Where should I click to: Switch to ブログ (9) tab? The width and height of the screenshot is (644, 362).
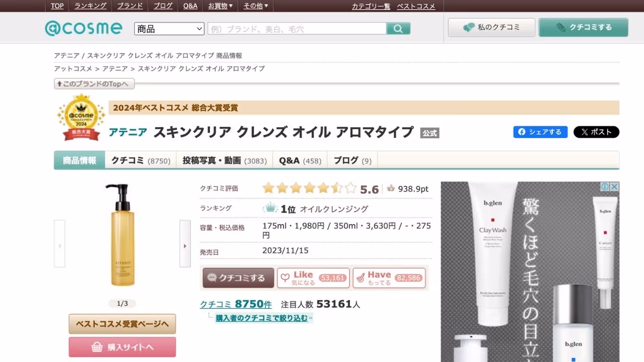click(x=352, y=160)
